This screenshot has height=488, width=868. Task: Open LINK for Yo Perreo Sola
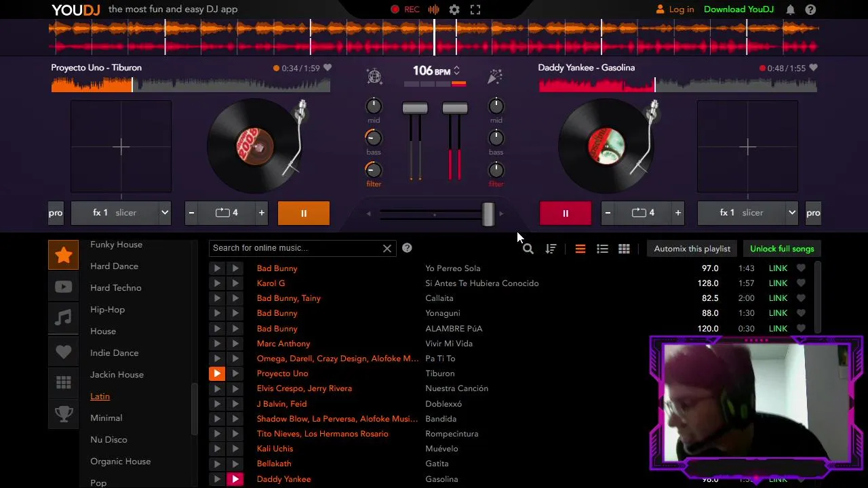click(x=778, y=268)
